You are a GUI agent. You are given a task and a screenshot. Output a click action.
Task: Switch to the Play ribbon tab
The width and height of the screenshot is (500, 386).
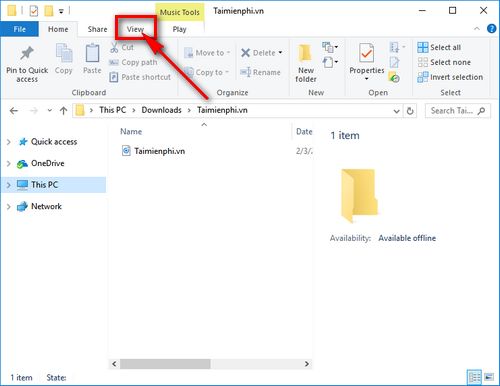coord(179,29)
